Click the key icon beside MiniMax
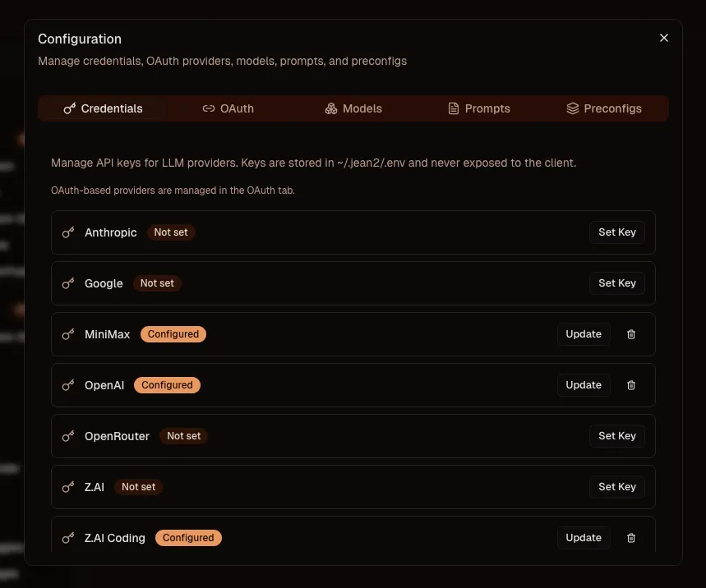Image resolution: width=706 pixels, height=588 pixels. (x=68, y=334)
